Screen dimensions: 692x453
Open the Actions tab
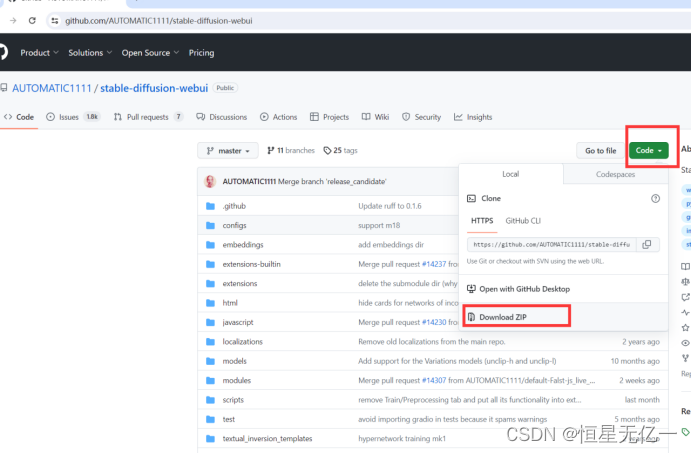tap(278, 117)
